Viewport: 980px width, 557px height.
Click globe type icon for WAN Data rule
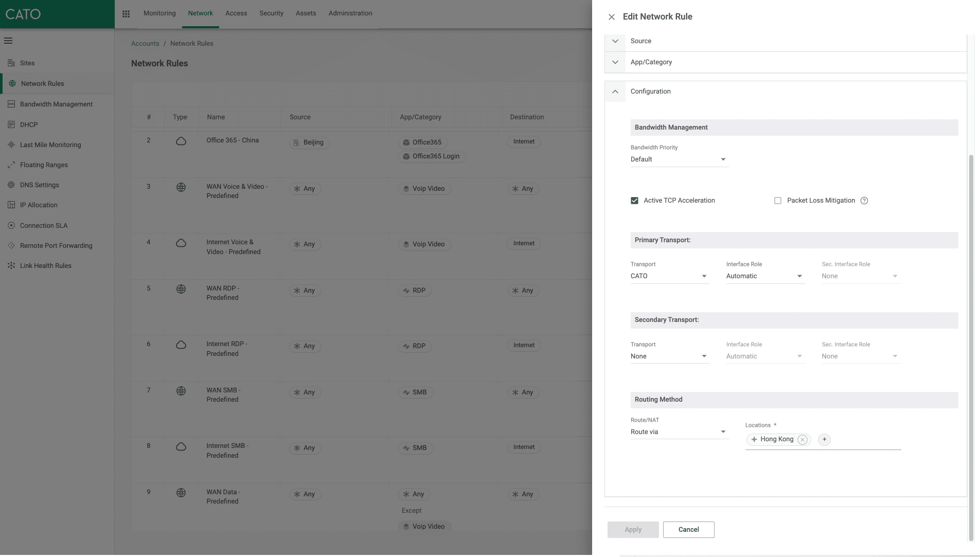point(181,493)
